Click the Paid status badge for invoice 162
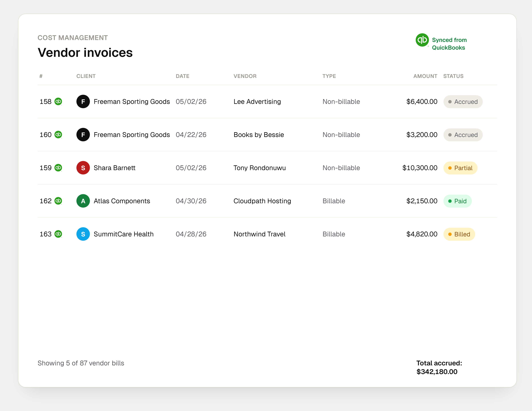Viewport: 532px width, 411px height. tap(457, 201)
